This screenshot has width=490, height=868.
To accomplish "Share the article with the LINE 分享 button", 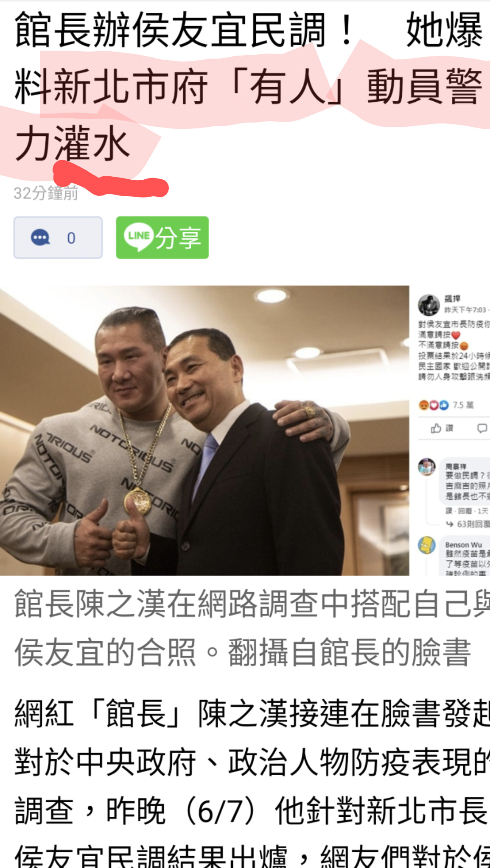I will [x=162, y=237].
